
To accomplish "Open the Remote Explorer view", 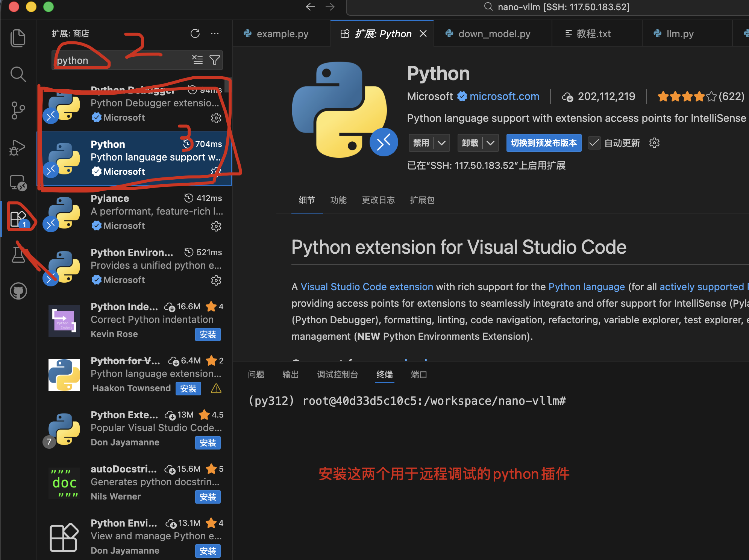I will click(18, 183).
